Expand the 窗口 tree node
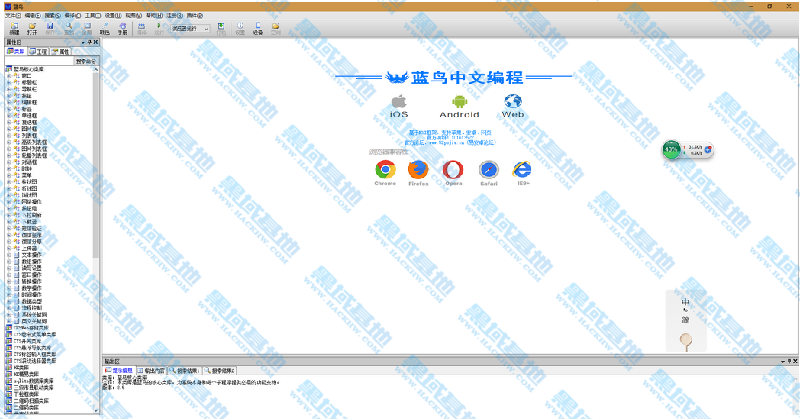This screenshot has height=419, width=800. pyautogui.click(x=9, y=76)
